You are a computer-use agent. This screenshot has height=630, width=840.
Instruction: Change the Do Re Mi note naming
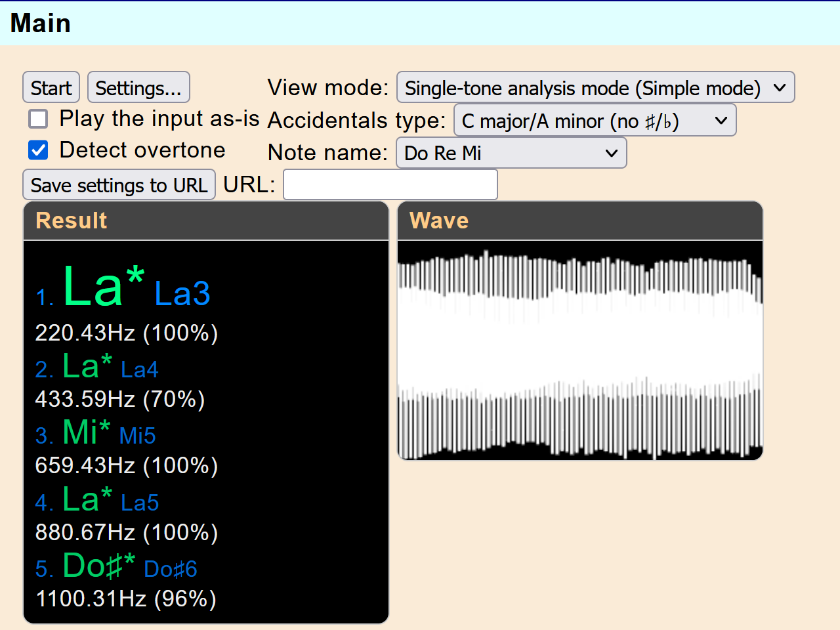tap(511, 152)
